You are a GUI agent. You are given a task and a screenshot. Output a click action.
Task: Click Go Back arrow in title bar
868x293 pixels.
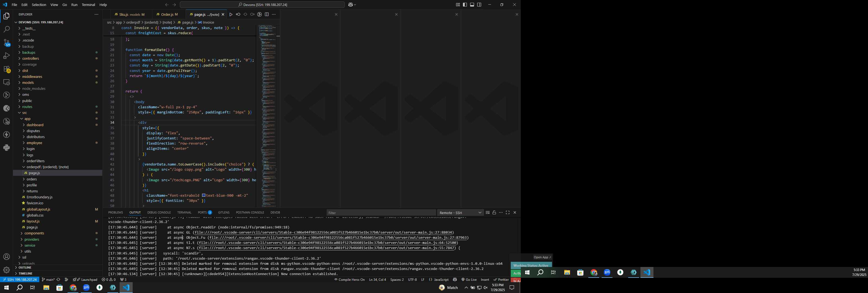[167, 5]
